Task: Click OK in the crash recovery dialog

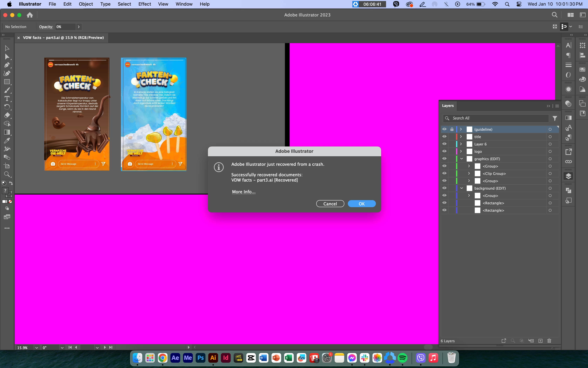Action: (361, 204)
